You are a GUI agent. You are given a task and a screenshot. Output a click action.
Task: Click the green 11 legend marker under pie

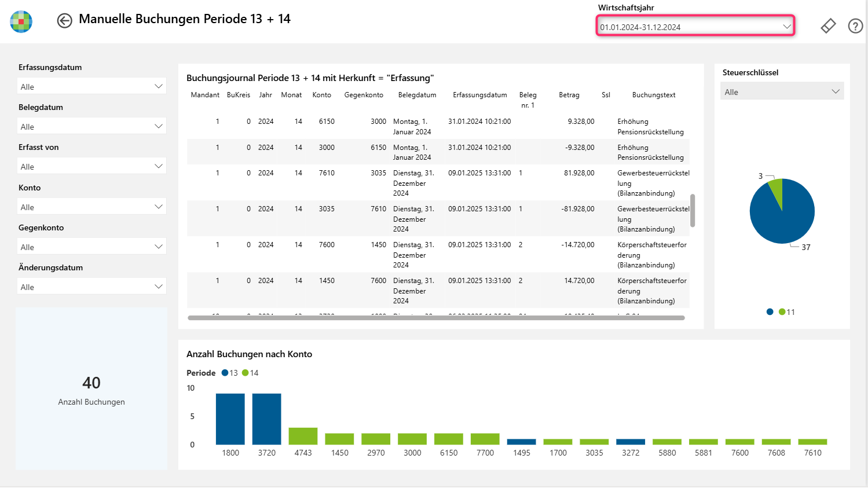point(782,312)
